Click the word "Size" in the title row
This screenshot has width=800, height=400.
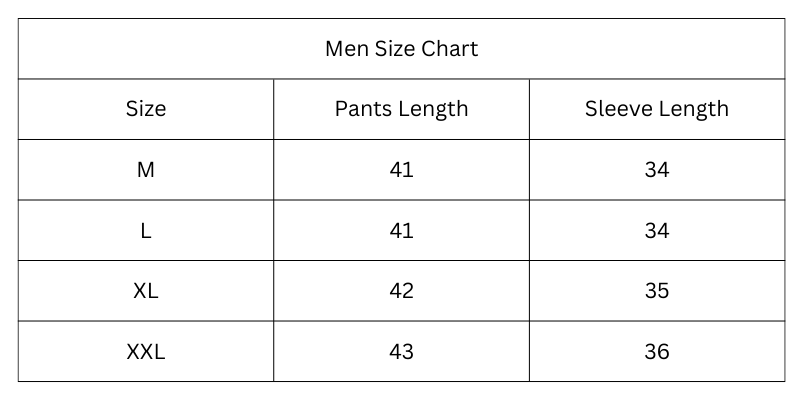(x=397, y=48)
